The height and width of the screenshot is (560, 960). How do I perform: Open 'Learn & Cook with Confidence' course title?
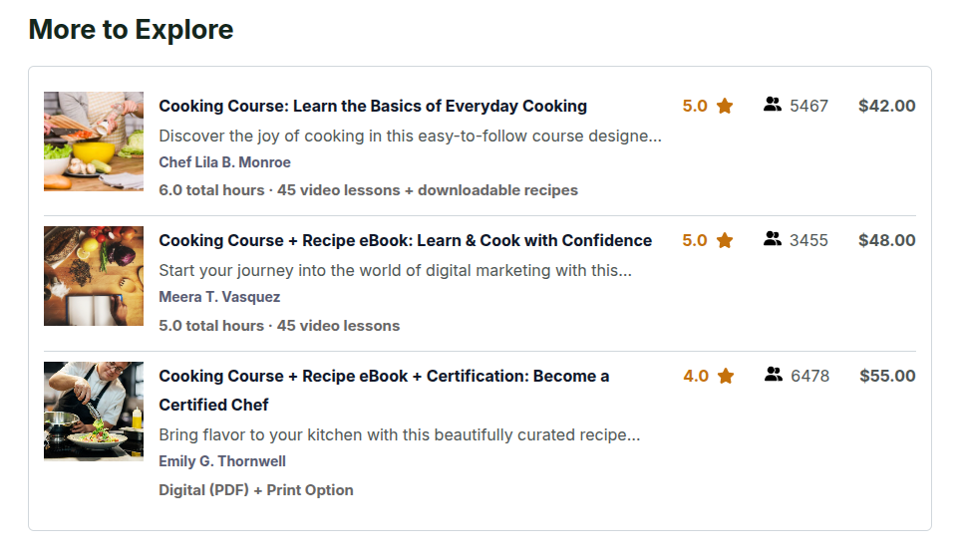point(405,241)
